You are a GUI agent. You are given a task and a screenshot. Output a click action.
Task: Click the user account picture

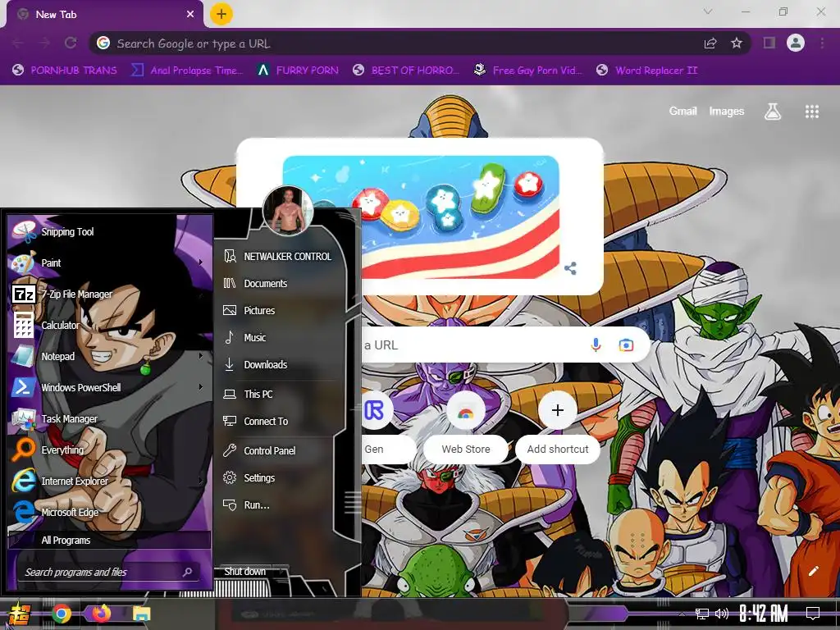point(288,211)
